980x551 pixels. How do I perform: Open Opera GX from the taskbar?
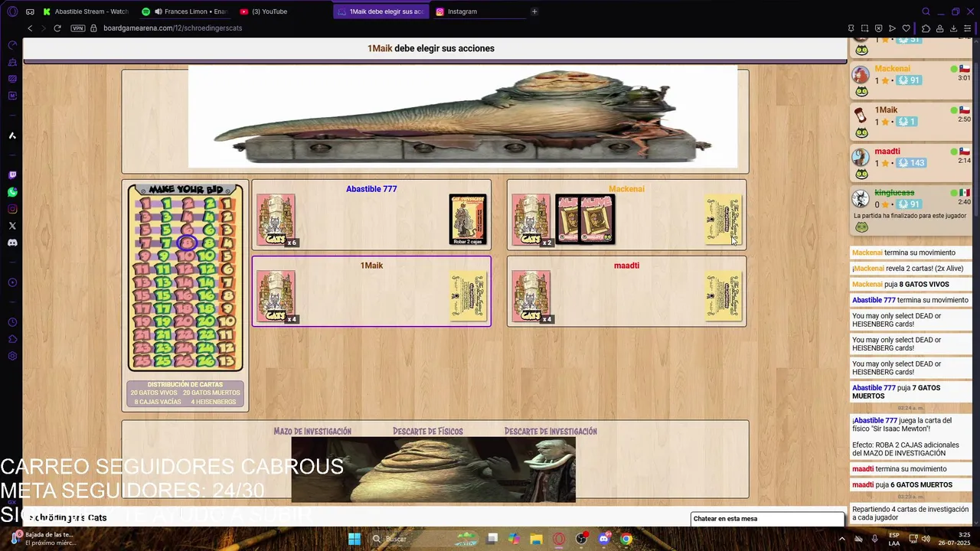(x=559, y=539)
